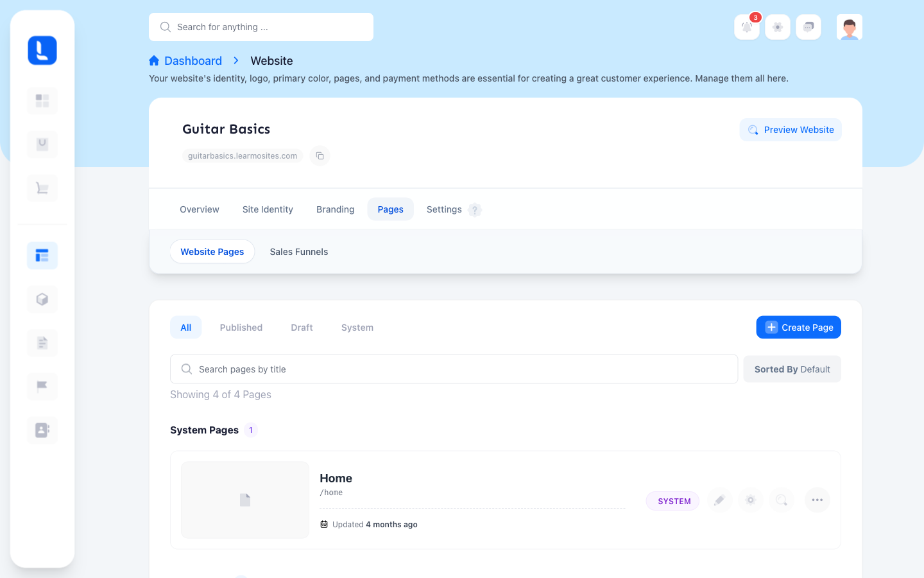Open the cube products sidebar icon
Image resolution: width=924 pixels, height=578 pixels.
pos(42,299)
